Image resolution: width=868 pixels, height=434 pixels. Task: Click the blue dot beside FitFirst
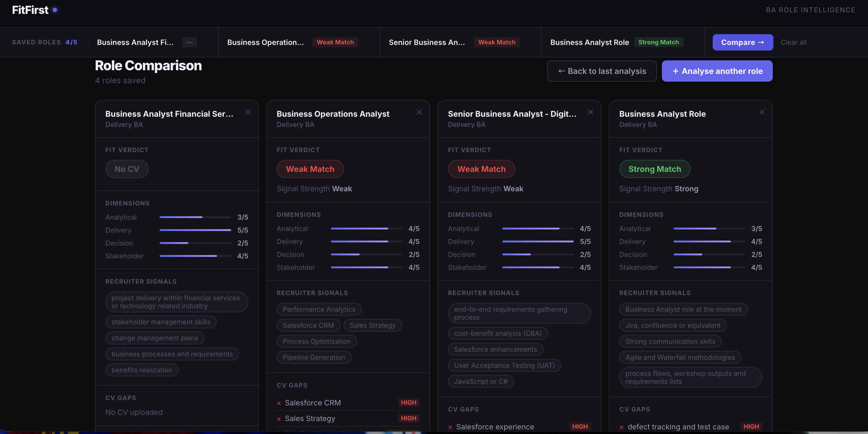tap(55, 10)
